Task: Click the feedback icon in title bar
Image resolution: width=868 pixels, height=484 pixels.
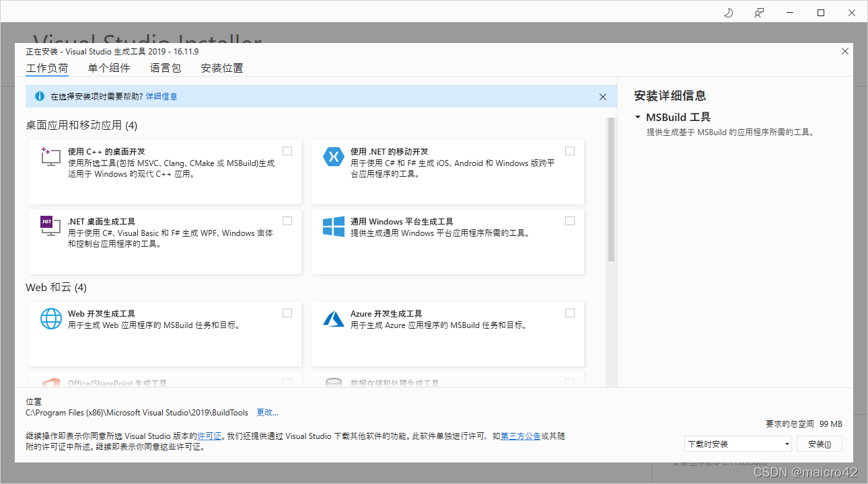Action: coord(759,13)
